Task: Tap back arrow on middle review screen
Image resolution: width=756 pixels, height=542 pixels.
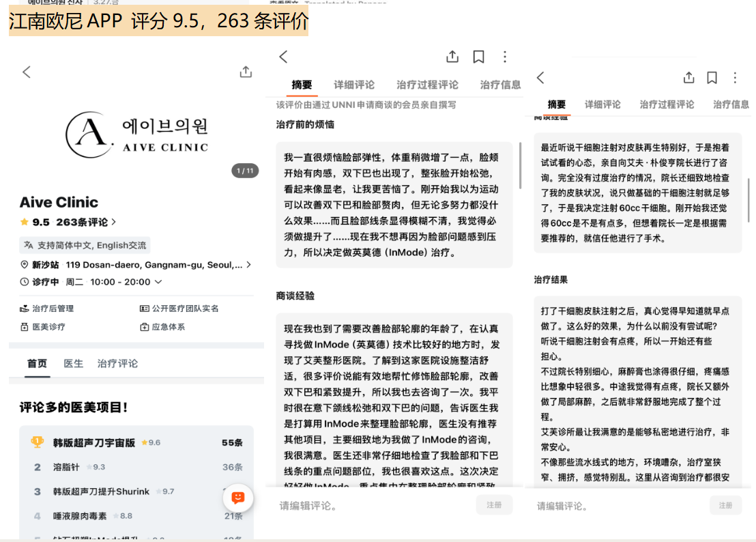Action: (x=284, y=57)
